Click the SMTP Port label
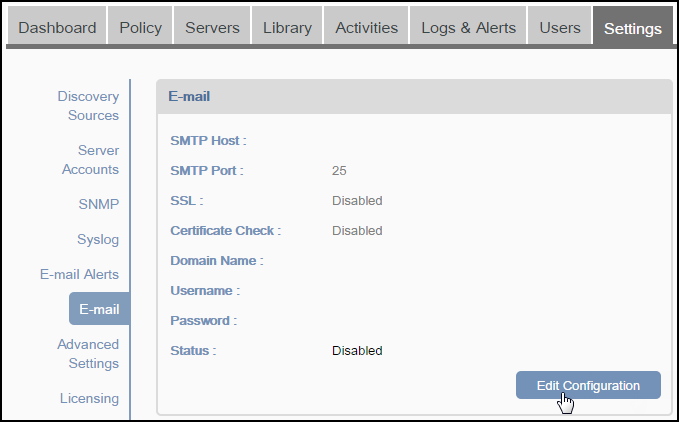 point(207,171)
